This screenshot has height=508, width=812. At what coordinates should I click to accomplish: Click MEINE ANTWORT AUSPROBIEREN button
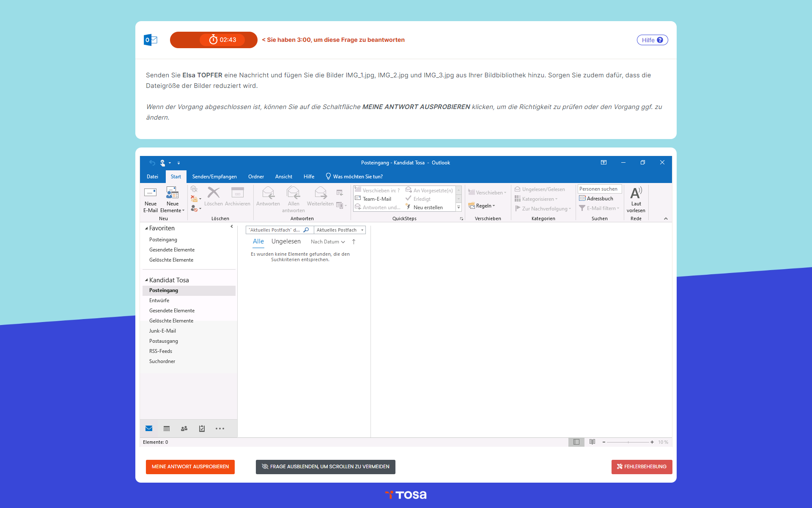tap(190, 467)
